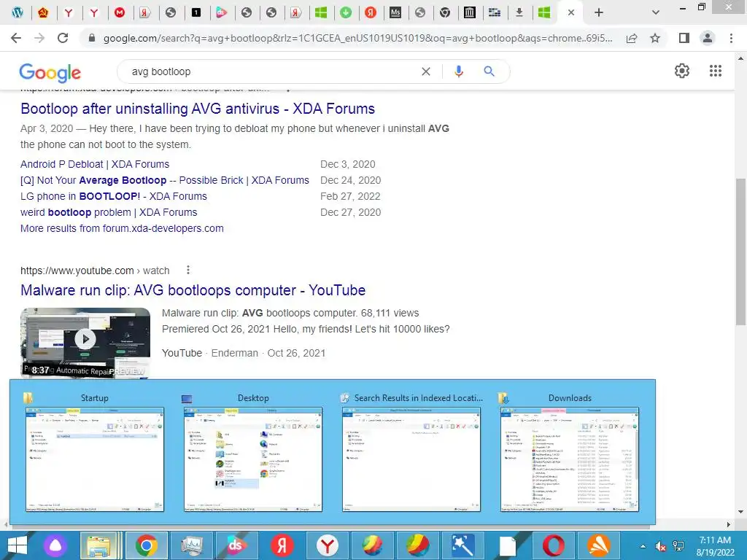Open Google quick settings gear
The height and width of the screenshot is (560, 747).
[x=682, y=71]
